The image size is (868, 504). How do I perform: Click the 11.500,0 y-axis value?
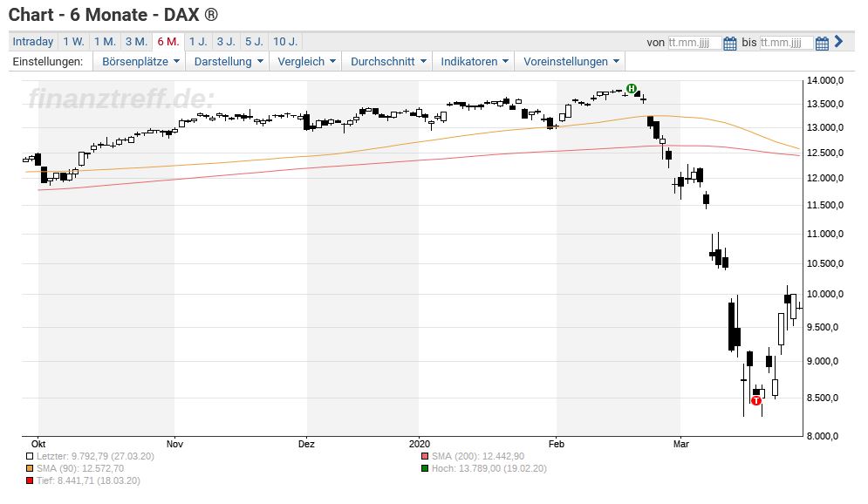coord(825,205)
